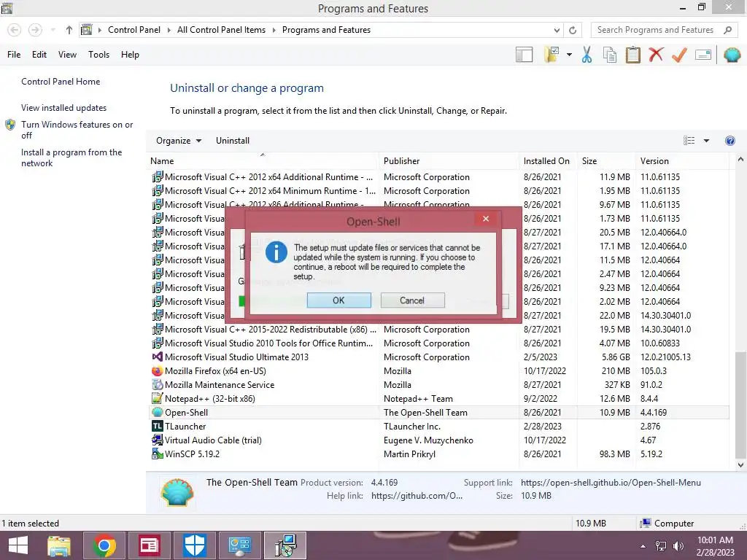Click the red news app taskbar icon

pyautogui.click(x=149, y=545)
